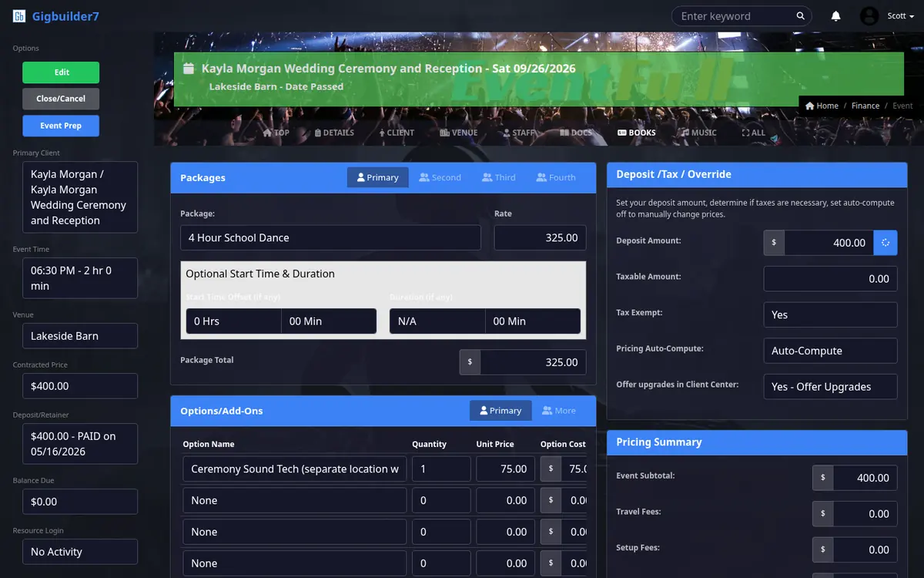The height and width of the screenshot is (578, 924).
Task: Click the Deposit/Retainer PAID box
Action: point(79,444)
